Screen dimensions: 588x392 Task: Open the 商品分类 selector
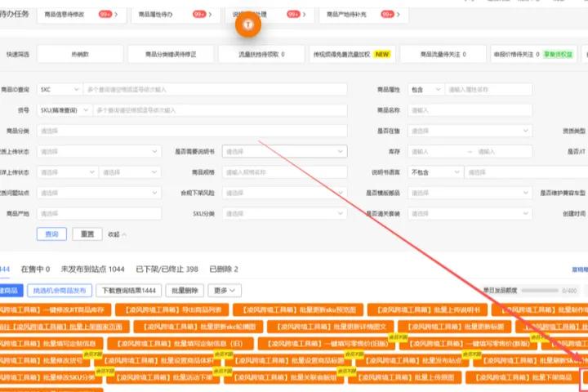[x=192, y=131]
